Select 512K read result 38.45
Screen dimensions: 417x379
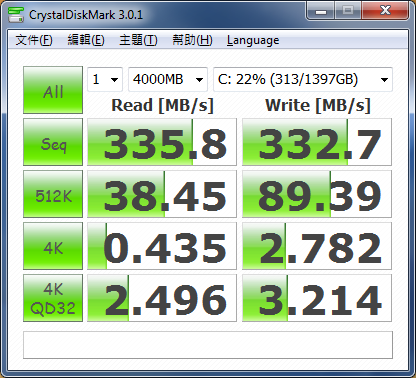pyautogui.click(x=162, y=194)
